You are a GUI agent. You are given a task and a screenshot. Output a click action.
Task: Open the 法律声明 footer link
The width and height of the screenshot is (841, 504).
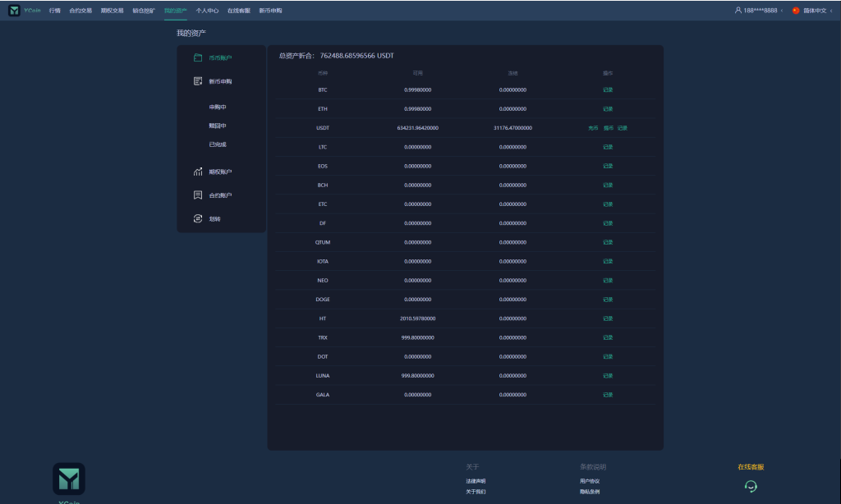coord(476,481)
